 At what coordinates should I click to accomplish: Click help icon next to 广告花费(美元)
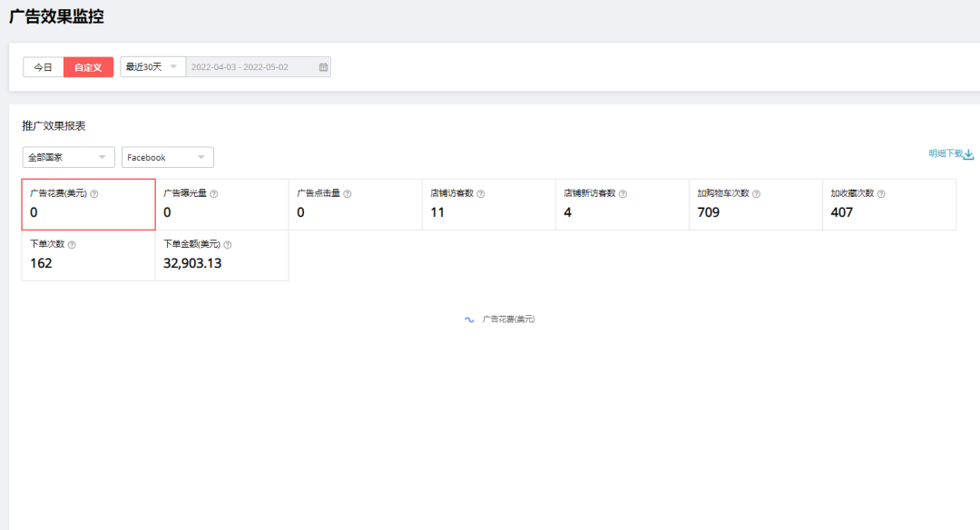94,193
